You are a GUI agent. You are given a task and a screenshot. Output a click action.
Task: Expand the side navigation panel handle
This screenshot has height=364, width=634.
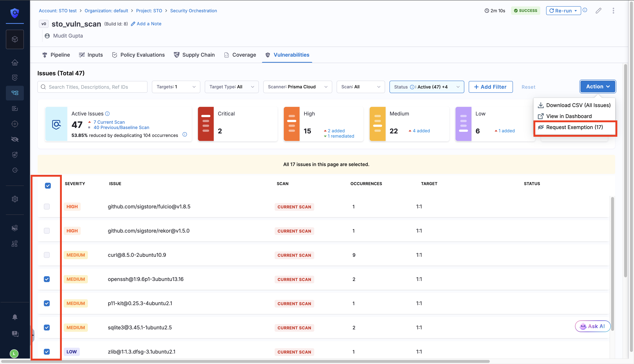tap(32, 335)
